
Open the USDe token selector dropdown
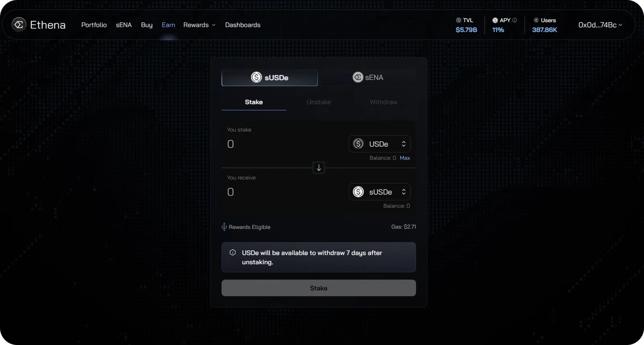[380, 144]
